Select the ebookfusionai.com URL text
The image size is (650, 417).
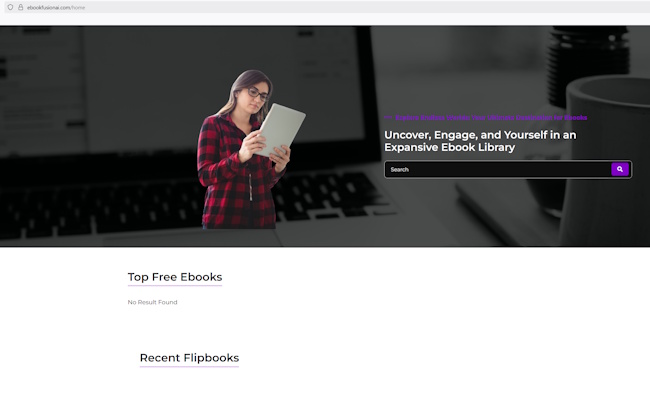point(56,7)
